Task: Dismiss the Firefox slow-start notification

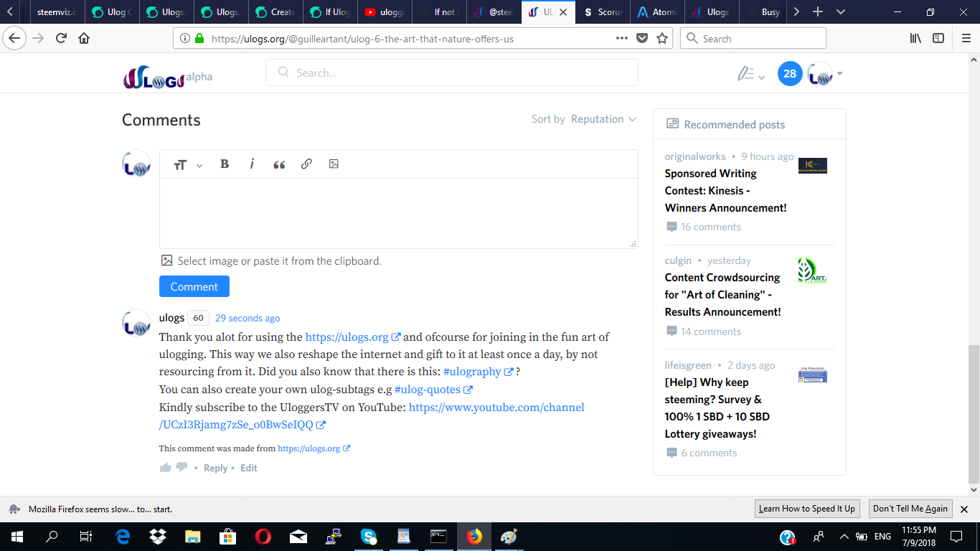Action: [965, 509]
